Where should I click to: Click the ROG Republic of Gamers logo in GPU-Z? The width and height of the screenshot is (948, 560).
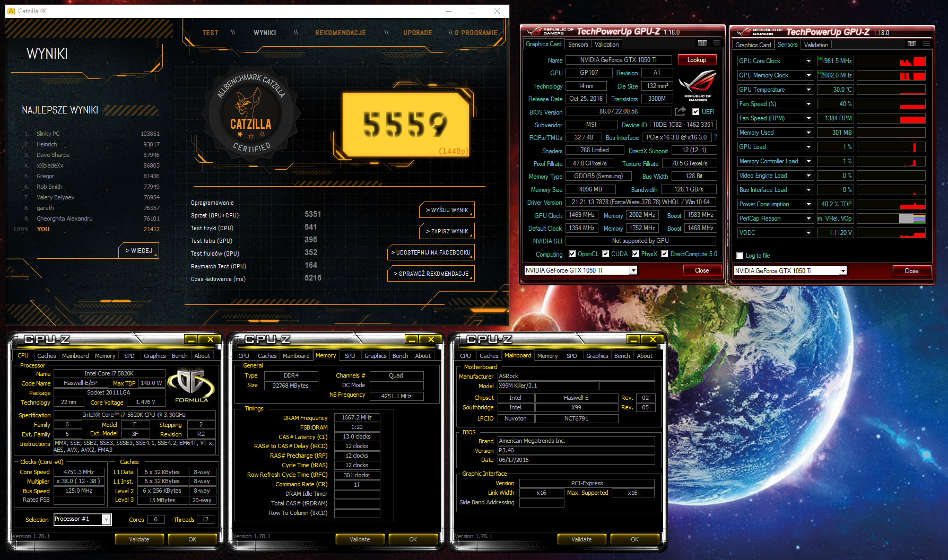tap(697, 86)
